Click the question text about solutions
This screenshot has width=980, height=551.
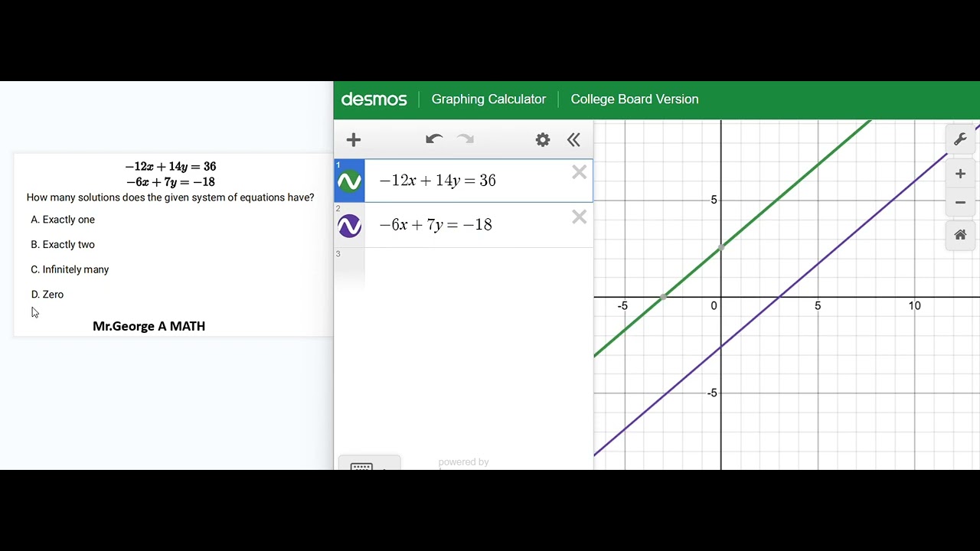pos(170,197)
